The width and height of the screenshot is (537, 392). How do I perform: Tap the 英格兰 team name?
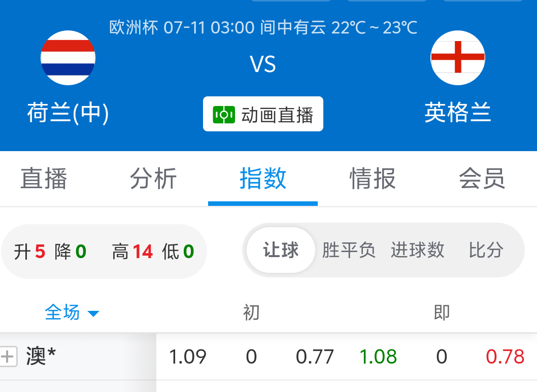tap(457, 113)
